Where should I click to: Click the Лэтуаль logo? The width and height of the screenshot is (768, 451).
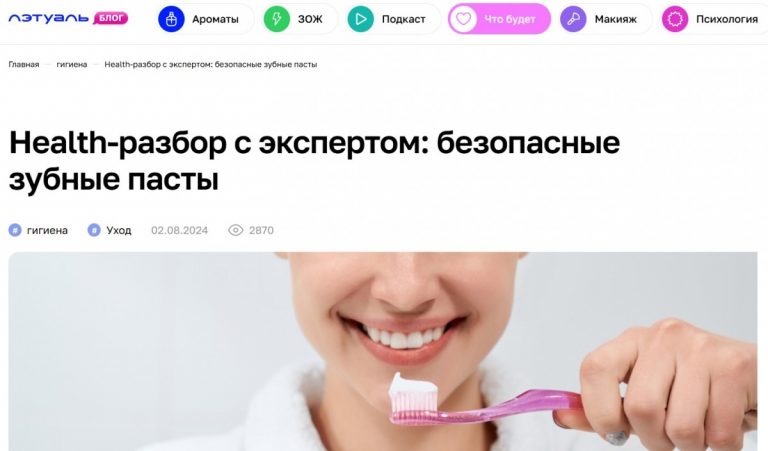point(48,19)
